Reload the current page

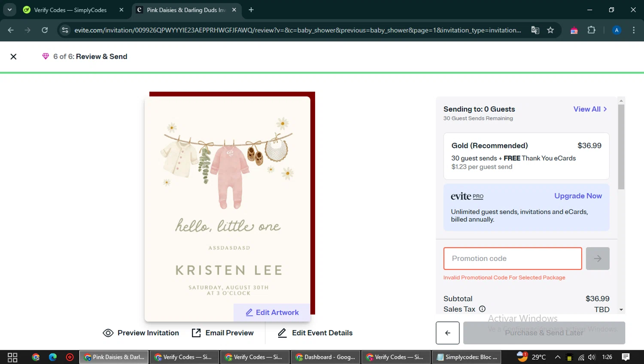point(45,30)
